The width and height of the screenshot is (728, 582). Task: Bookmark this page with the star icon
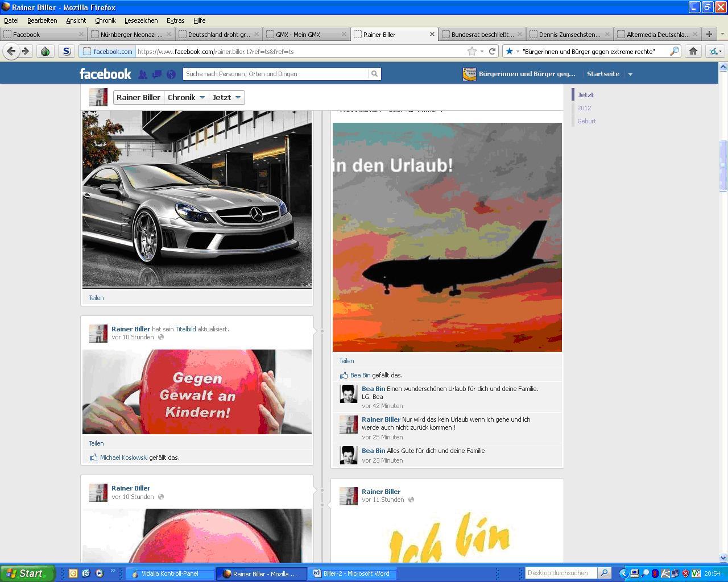[x=471, y=51]
